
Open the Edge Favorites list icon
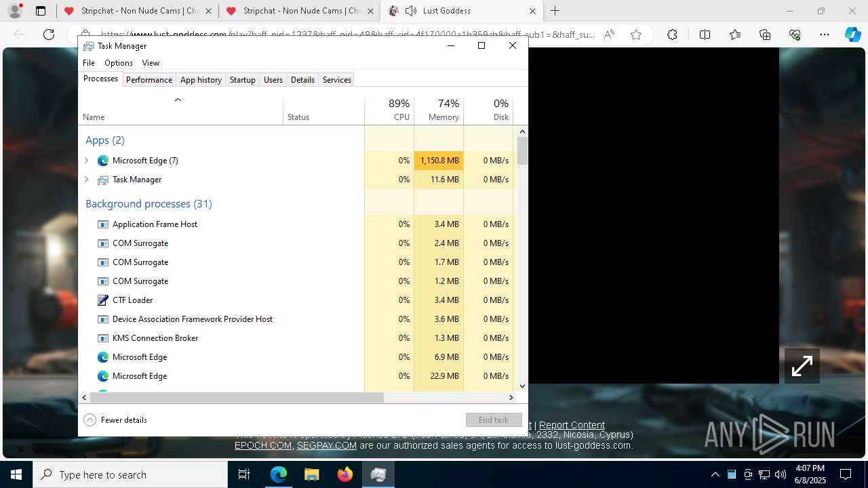point(735,35)
